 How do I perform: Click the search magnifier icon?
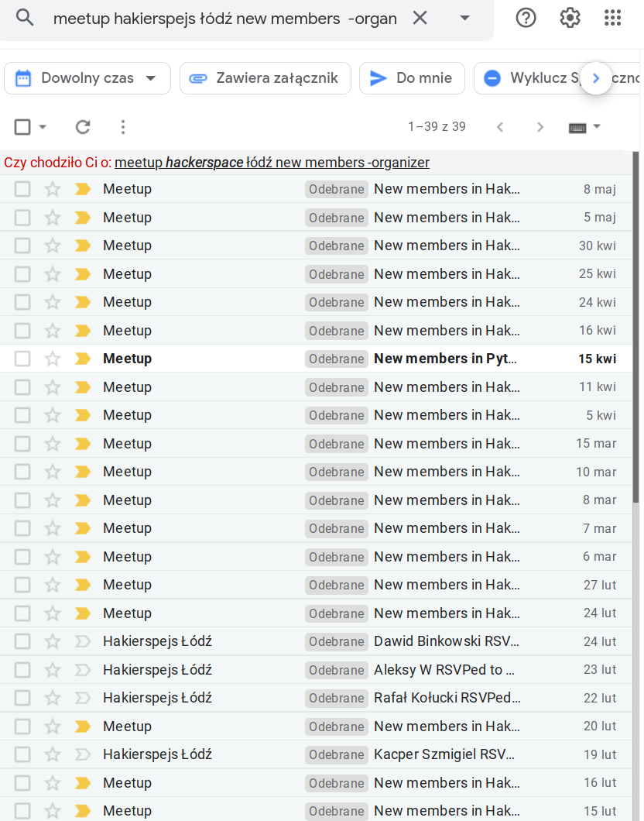pos(25,19)
